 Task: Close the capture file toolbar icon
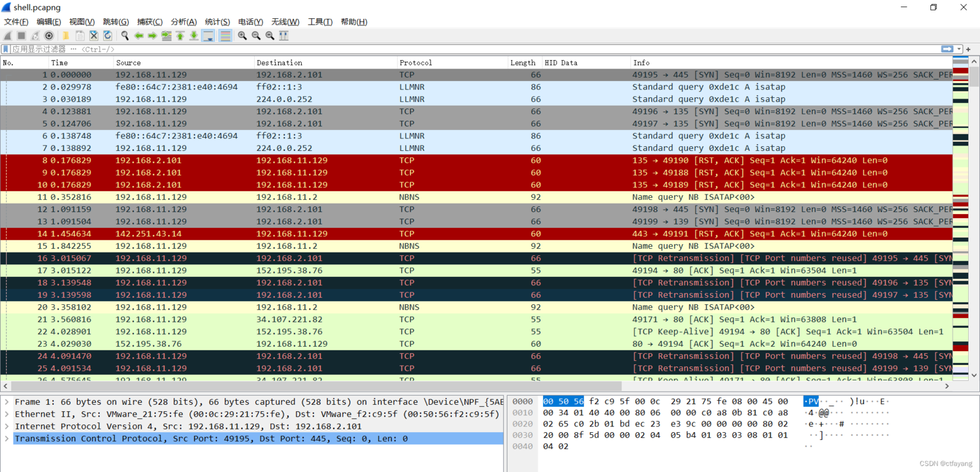click(x=93, y=36)
